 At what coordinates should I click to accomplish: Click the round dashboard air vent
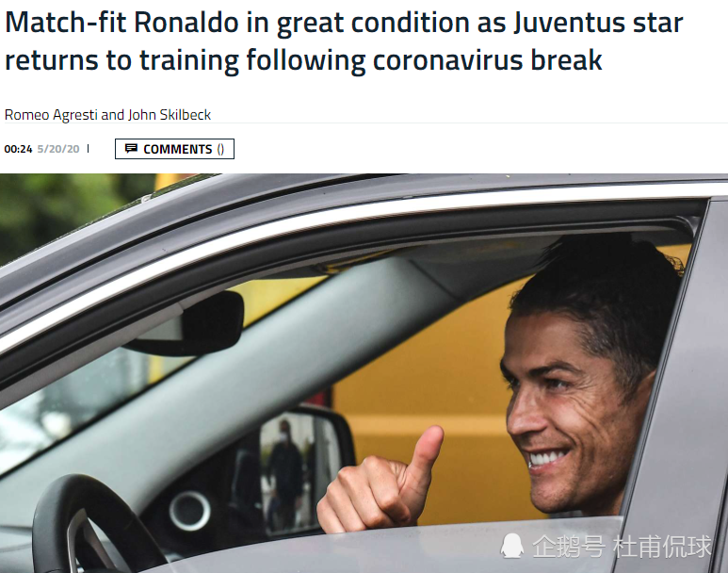190,511
